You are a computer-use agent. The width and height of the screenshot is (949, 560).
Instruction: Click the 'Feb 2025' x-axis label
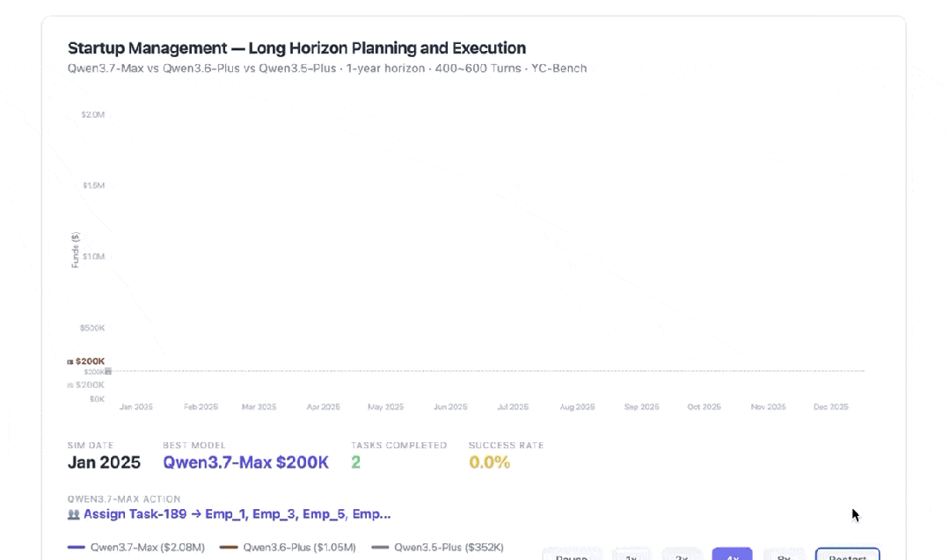tap(201, 407)
